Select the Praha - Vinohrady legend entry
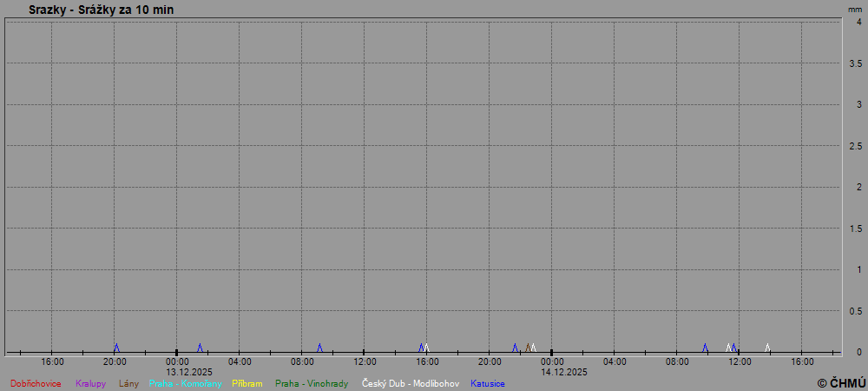Image resolution: width=868 pixels, height=391 pixels. click(x=312, y=383)
